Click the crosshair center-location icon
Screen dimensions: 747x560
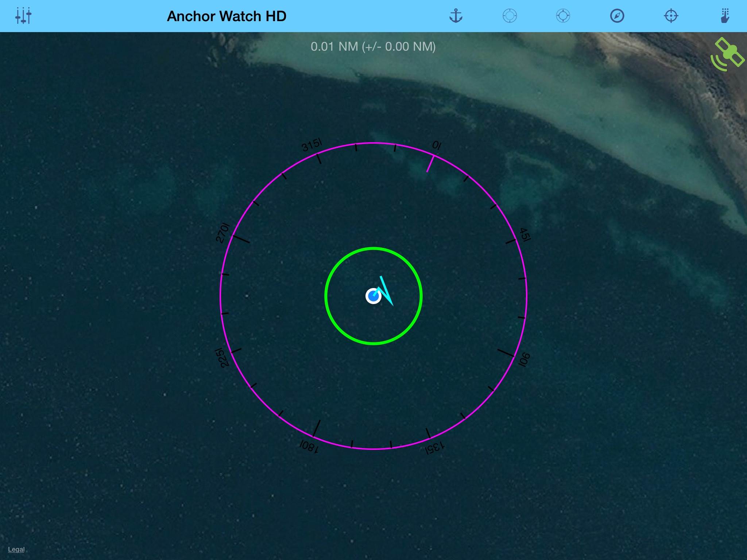point(671,16)
